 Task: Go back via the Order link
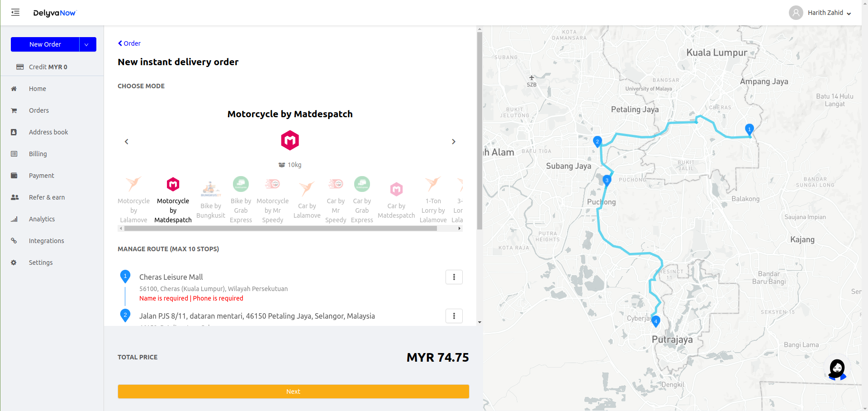(129, 43)
